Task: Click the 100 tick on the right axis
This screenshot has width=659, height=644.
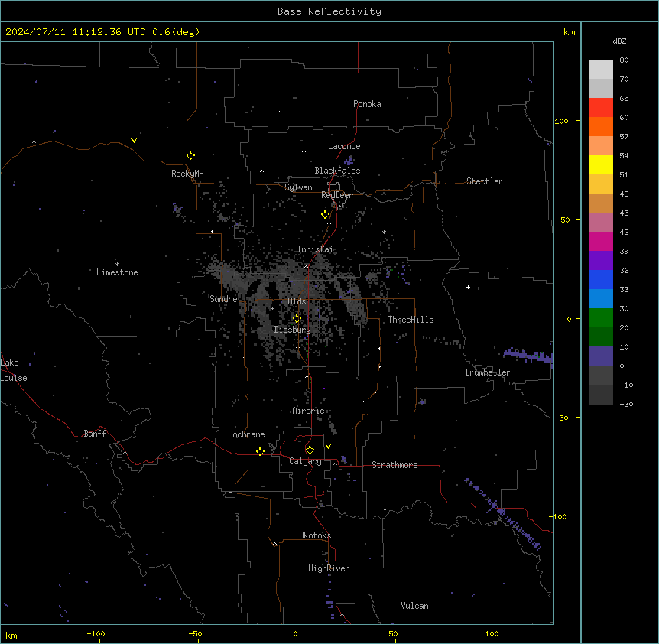Action: [561, 121]
